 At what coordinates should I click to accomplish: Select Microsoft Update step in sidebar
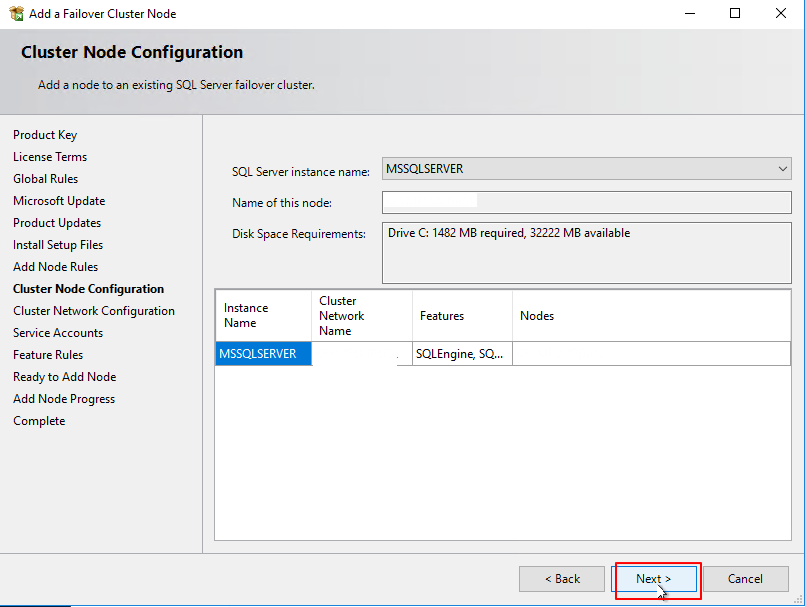pos(59,201)
